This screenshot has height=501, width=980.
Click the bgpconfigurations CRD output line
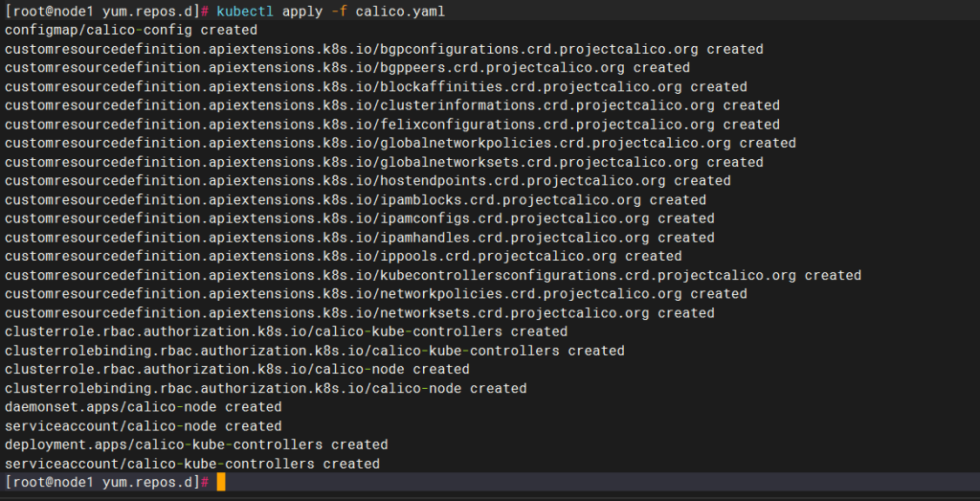click(x=384, y=49)
